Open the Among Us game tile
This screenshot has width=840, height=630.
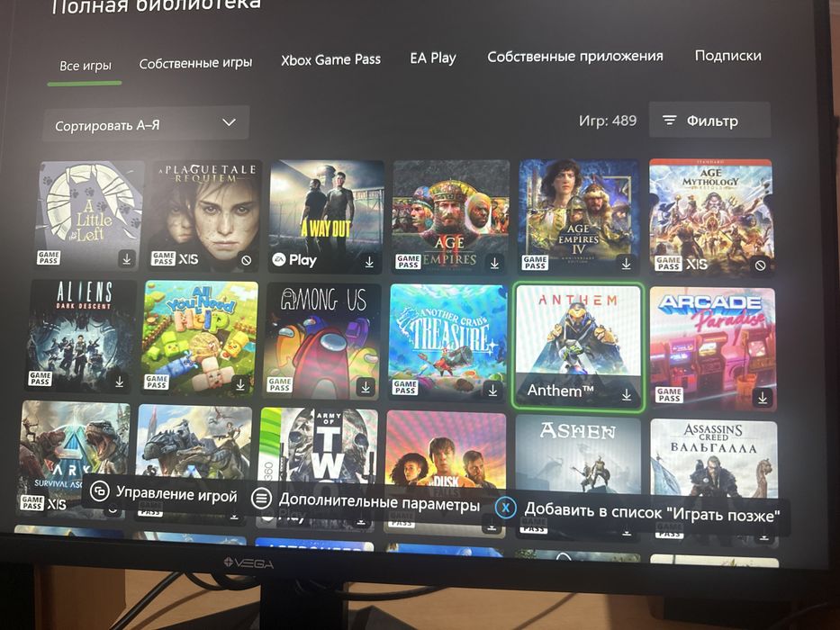point(322,341)
